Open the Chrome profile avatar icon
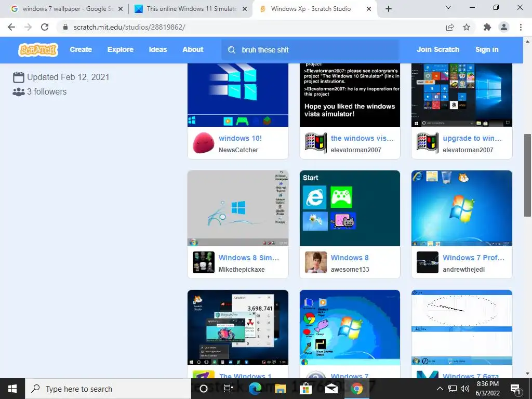532x399 pixels. (504, 27)
